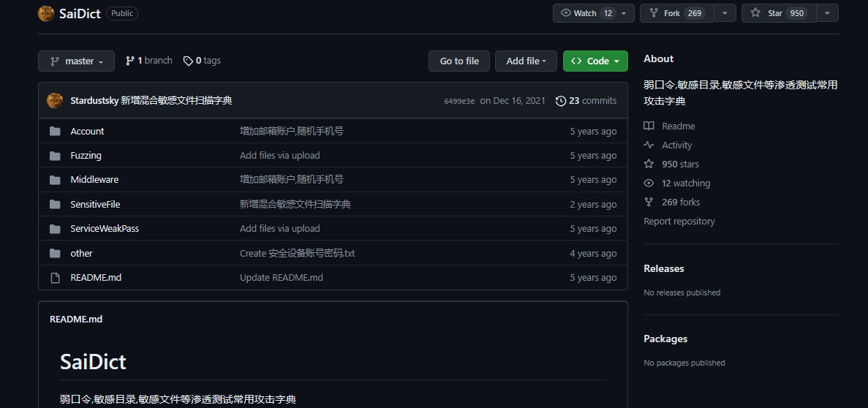Viewport: 868px width, 408px height.
Task: View the 0 tags link
Action: (202, 61)
